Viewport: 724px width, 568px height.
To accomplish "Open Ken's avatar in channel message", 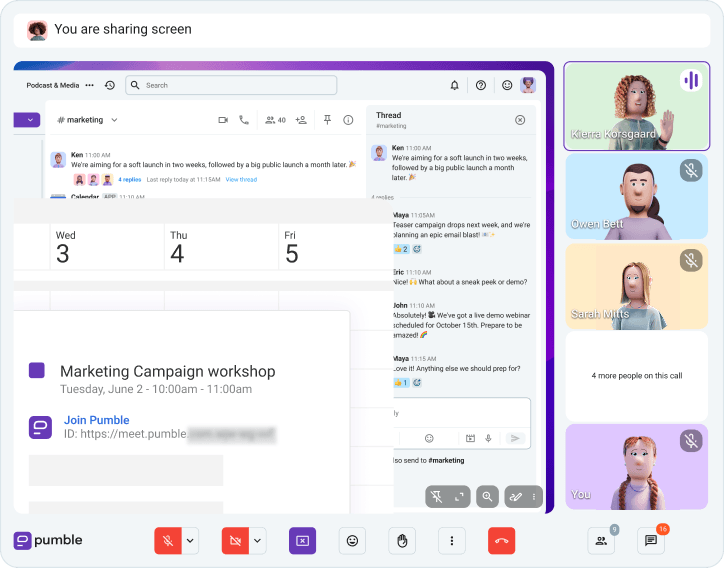I will (x=58, y=160).
